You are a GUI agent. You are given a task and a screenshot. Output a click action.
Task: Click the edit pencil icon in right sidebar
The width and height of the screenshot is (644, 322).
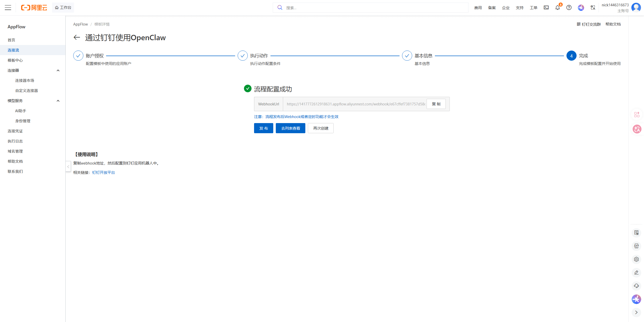pyautogui.click(x=636, y=272)
